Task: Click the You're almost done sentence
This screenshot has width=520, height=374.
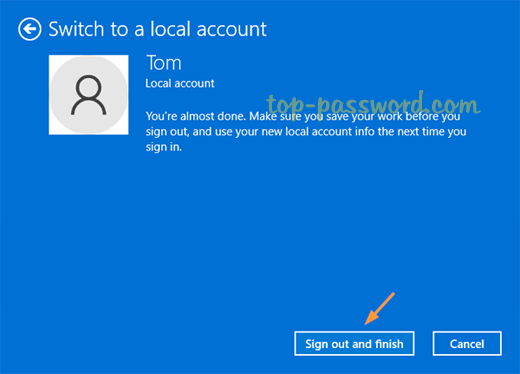Action: point(196,116)
